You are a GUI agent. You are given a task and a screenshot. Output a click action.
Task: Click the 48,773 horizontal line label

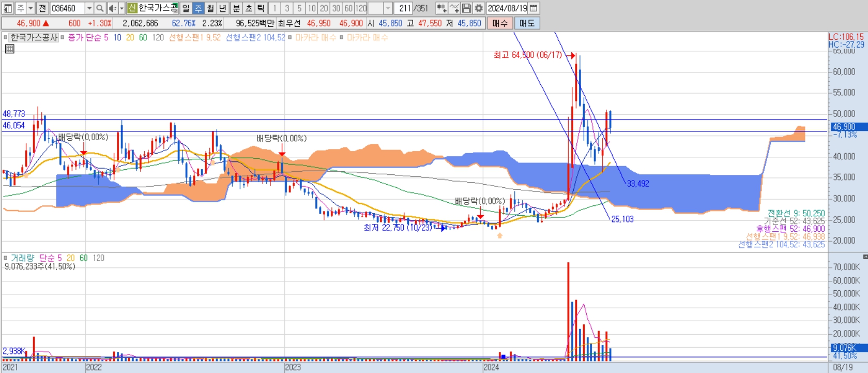14,114
